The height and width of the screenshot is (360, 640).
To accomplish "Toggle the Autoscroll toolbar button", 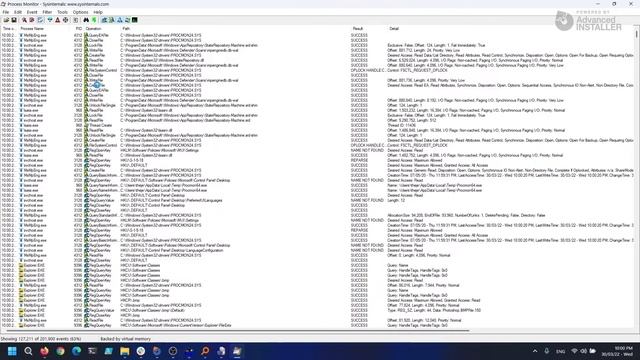I will click(32, 20).
